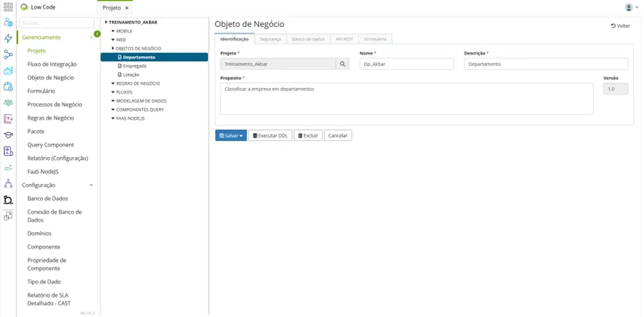Click the Descrição input field
The width and height of the screenshot is (644, 317).
pyautogui.click(x=546, y=64)
